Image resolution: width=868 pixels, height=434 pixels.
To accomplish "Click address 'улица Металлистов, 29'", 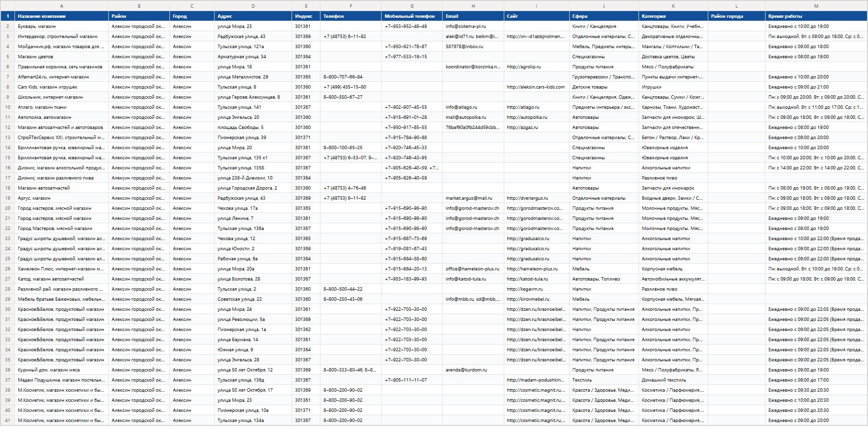I will pyautogui.click(x=253, y=77).
